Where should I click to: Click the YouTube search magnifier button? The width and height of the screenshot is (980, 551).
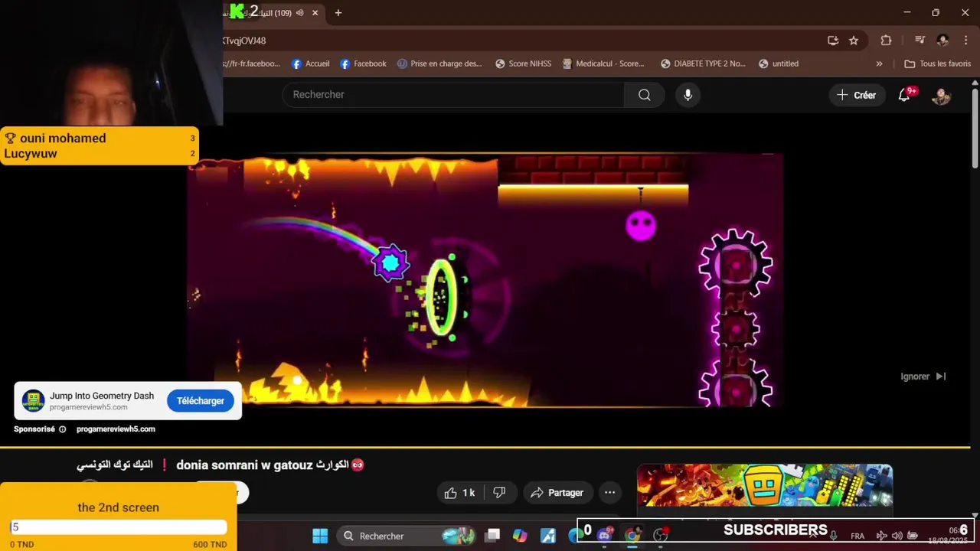(645, 95)
